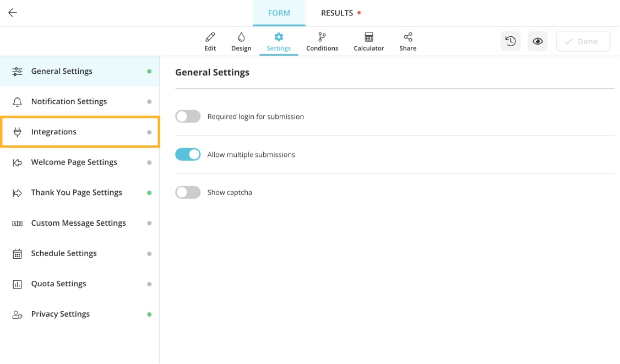
Task: Click the back arrow at top left
Action: pos(12,12)
